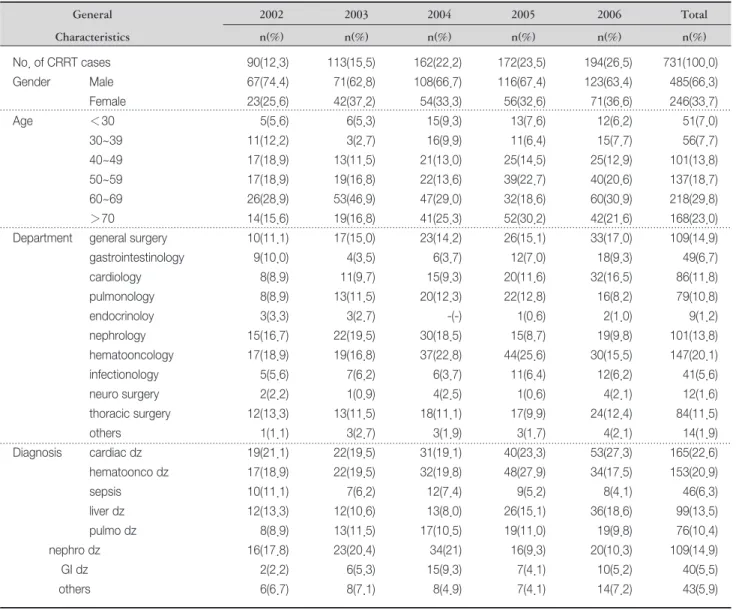The image size is (736, 610).
Task: Click the 'gastrointestinology' row label
Action: (x=137, y=258)
